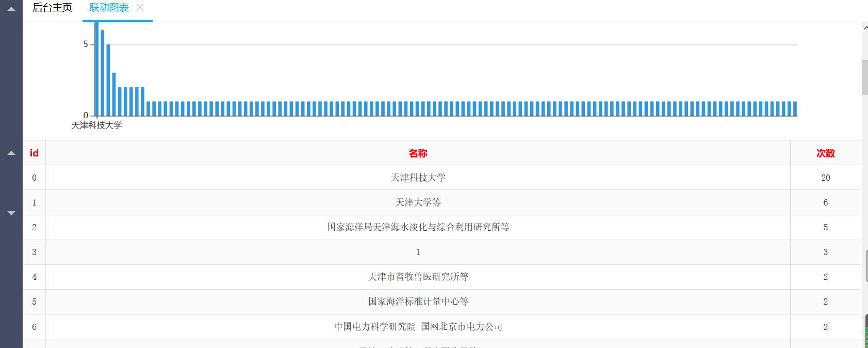The image size is (868, 348).
Task: Click the vertical scrollbar thumb
Action: [x=864, y=77]
